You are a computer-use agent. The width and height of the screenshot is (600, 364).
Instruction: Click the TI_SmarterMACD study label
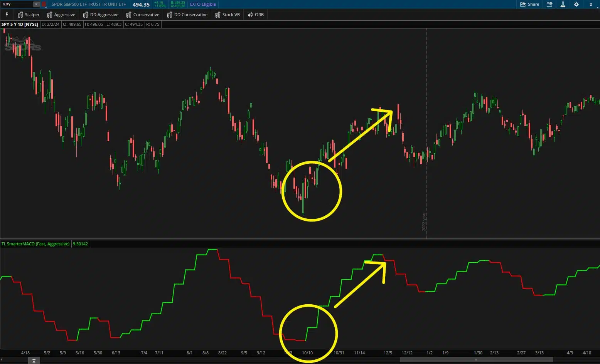[35, 244]
